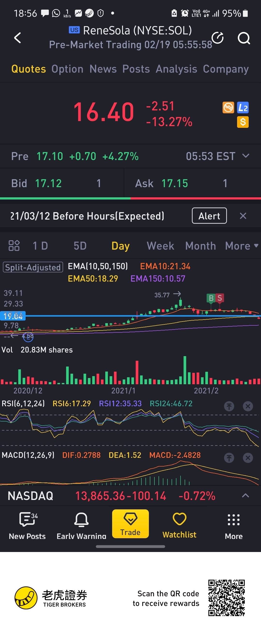Open the Posts tab

(136, 69)
